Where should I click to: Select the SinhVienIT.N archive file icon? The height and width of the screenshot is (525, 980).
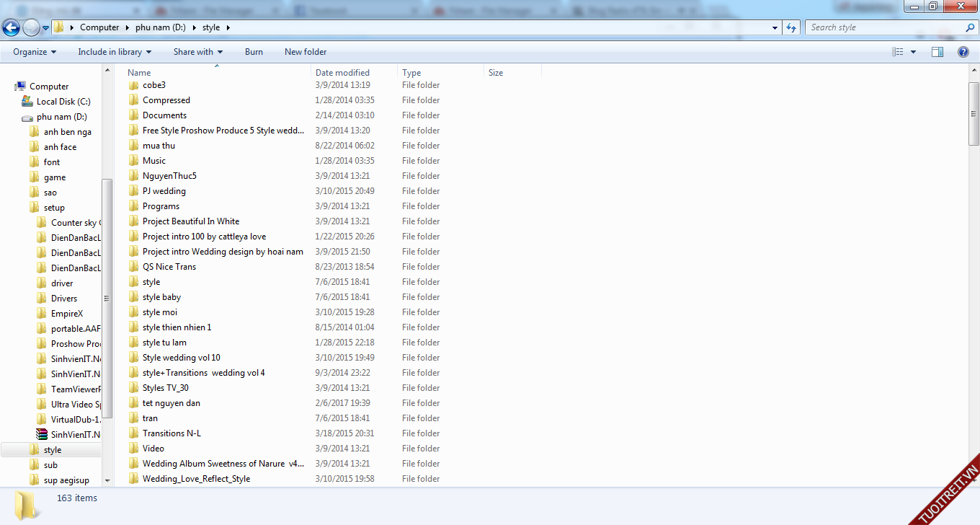point(42,434)
